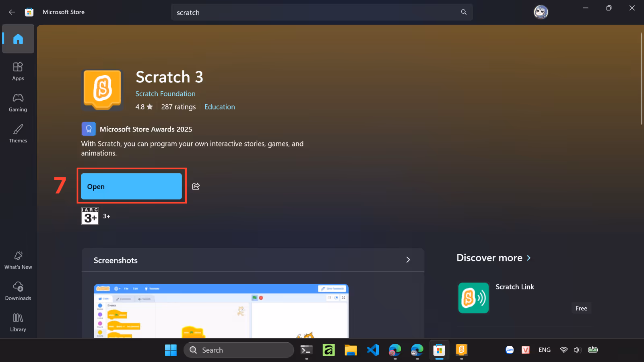Open the Scratch 3 app
The width and height of the screenshot is (644, 362).
(132, 186)
